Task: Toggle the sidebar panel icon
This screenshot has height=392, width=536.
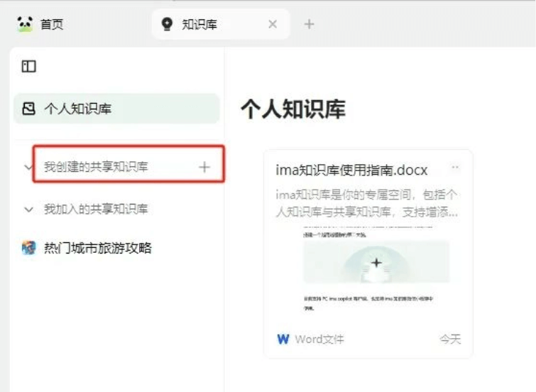Action: click(28, 66)
